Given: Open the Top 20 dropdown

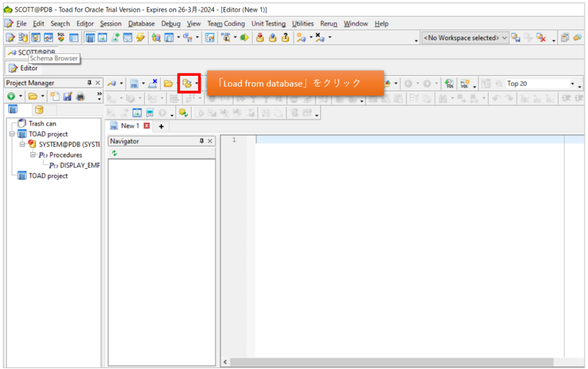Looking at the screenshot, I should pyautogui.click(x=572, y=84).
